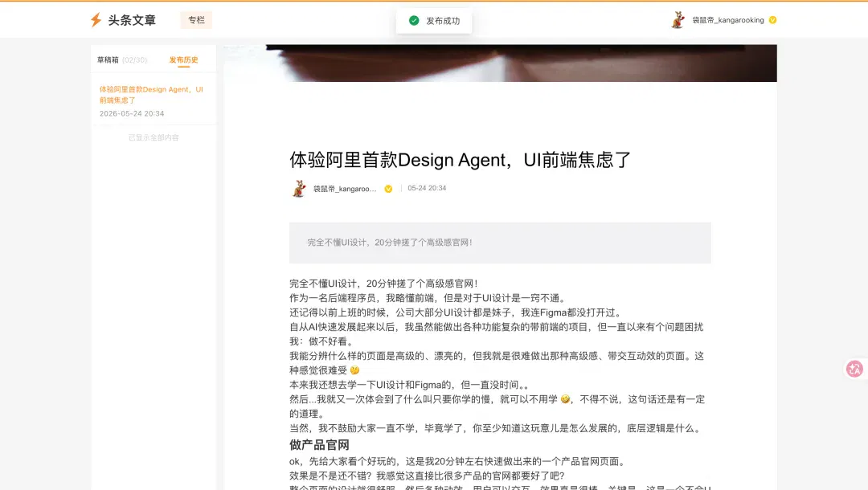The width and height of the screenshot is (868, 490).
Task: Click the 头条文章 title text in the header
Action: click(132, 20)
